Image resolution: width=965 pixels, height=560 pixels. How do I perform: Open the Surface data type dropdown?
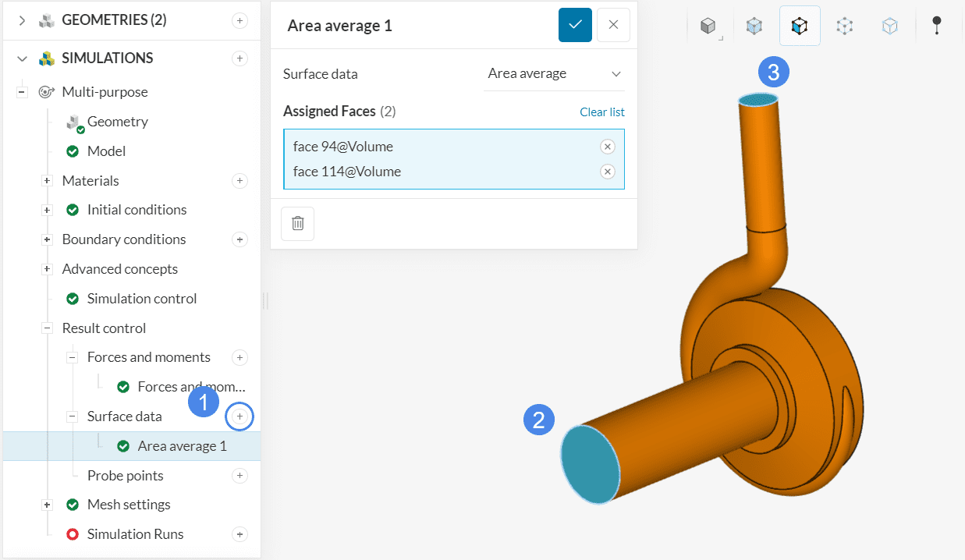coord(554,74)
